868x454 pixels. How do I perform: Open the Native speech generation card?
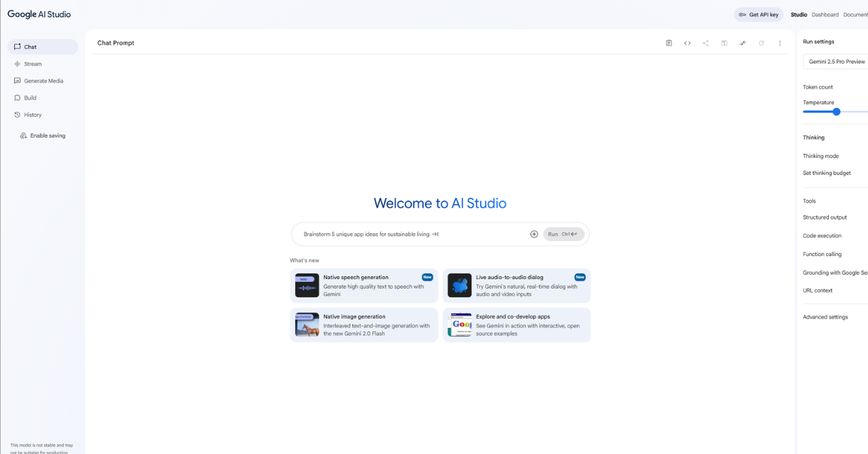[364, 286]
